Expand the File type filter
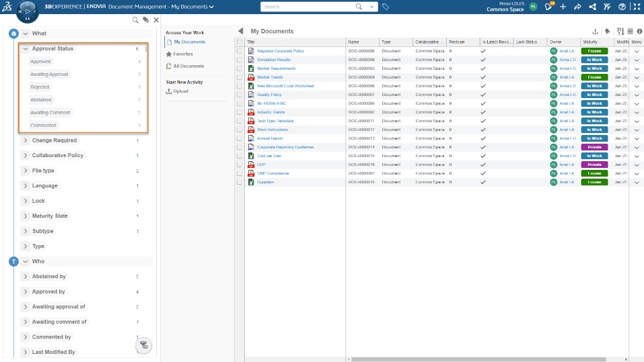The height and width of the screenshot is (362, 644). [x=25, y=171]
